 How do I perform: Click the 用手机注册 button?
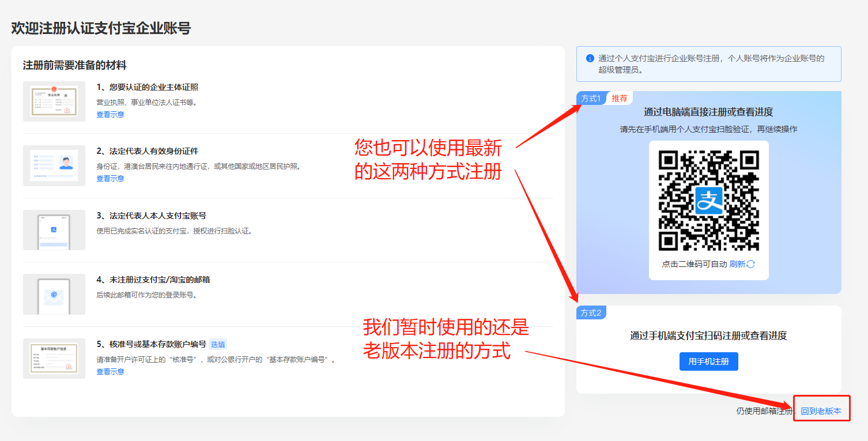pyautogui.click(x=708, y=361)
